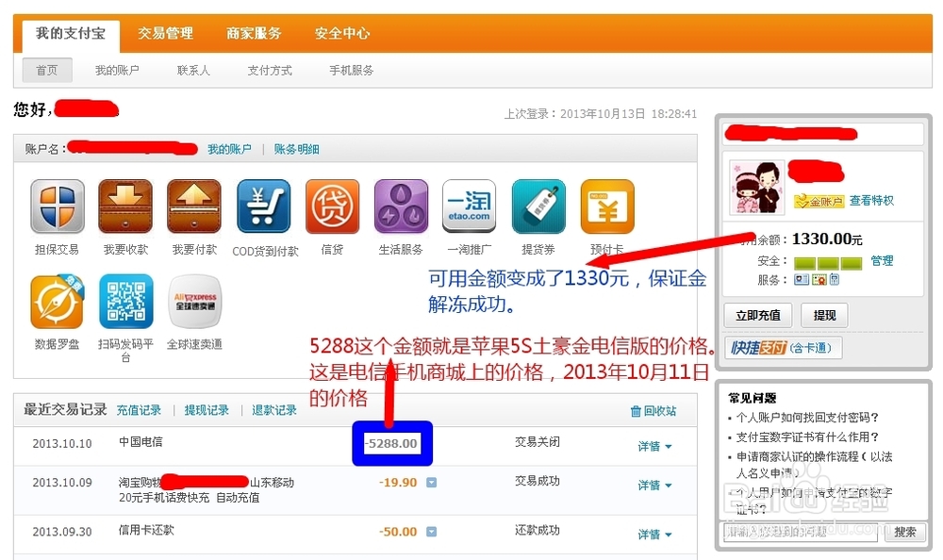Click the 中国电信 transaction name
Image resolution: width=943 pixels, height=560 pixels.
point(141,441)
